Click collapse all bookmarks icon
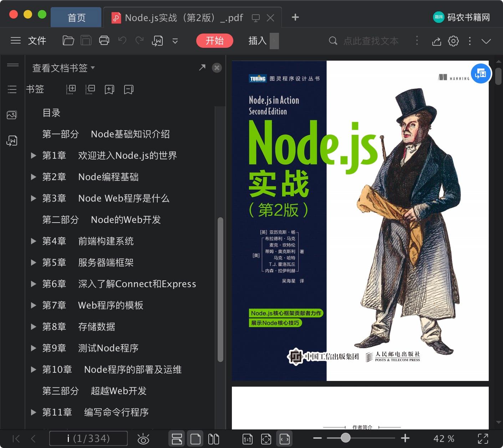503x448 pixels. coord(90,89)
